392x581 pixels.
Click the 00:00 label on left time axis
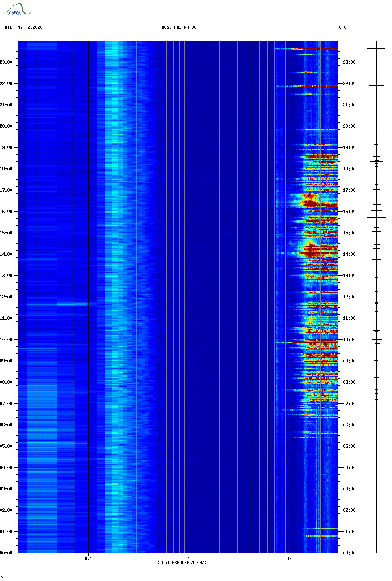click(x=6, y=553)
